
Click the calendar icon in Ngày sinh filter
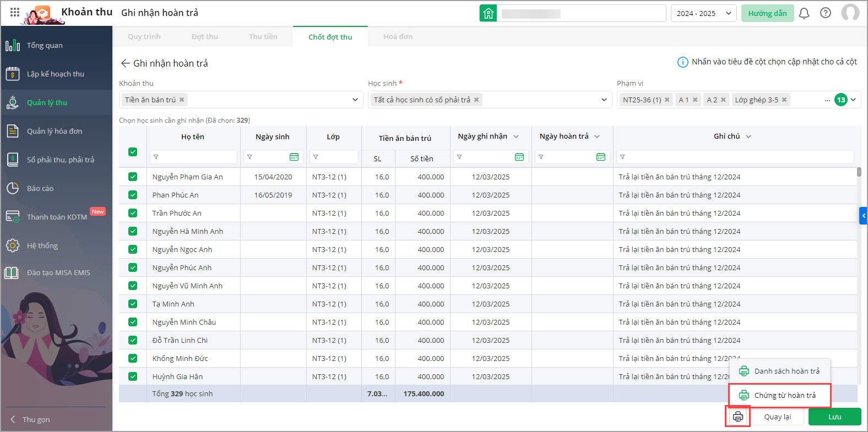click(294, 157)
